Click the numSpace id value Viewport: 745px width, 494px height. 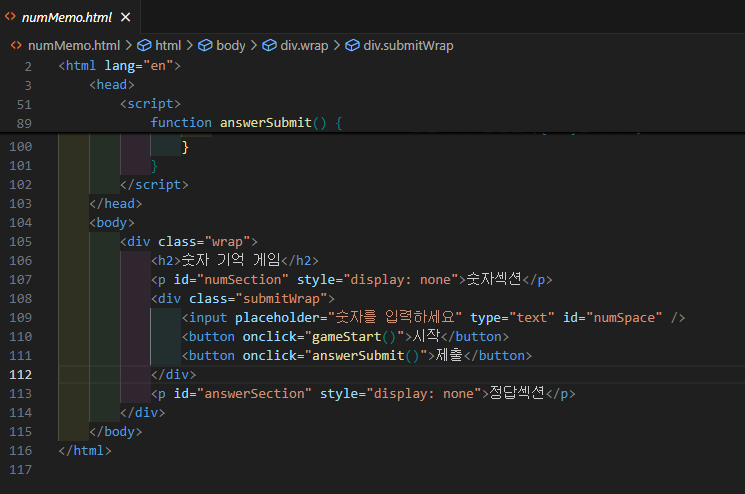tap(624, 318)
